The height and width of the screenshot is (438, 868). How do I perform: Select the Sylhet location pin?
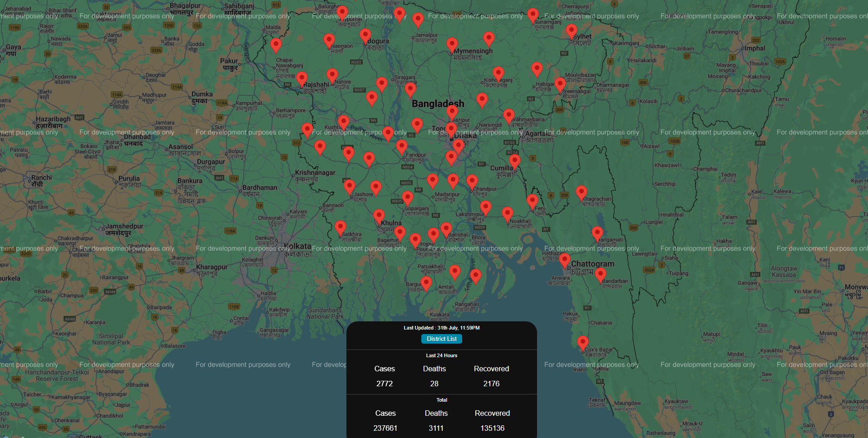tap(571, 31)
